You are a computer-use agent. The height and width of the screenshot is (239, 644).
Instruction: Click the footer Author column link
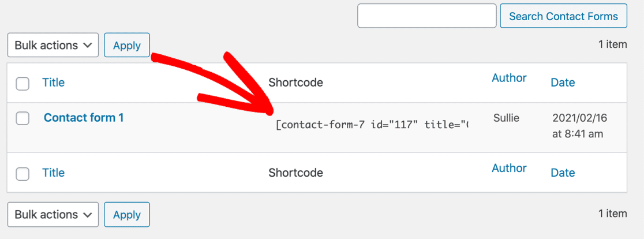pos(509,168)
